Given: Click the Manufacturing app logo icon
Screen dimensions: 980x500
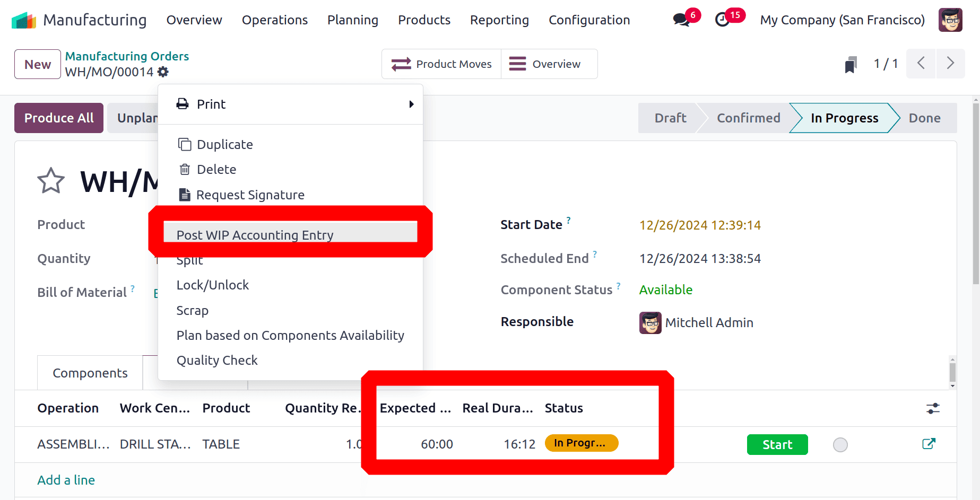Looking at the screenshot, I should click(23, 20).
